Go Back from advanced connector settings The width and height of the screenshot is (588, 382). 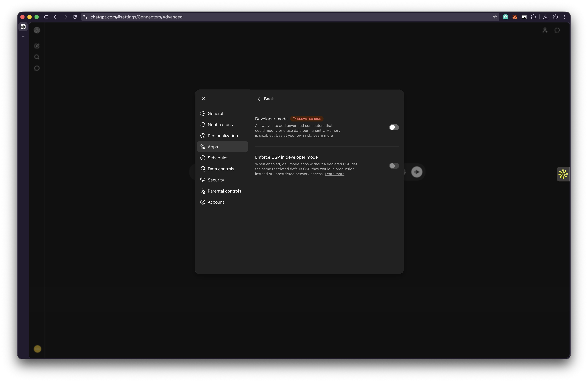[x=266, y=99]
